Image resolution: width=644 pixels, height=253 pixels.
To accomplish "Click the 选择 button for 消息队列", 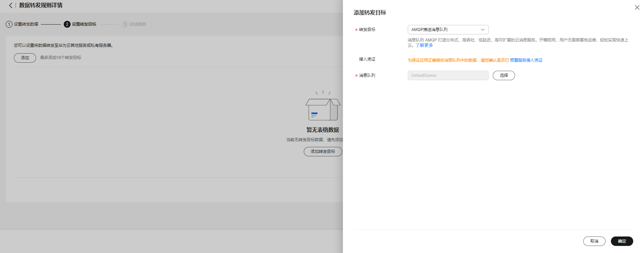I will pyautogui.click(x=504, y=75).
